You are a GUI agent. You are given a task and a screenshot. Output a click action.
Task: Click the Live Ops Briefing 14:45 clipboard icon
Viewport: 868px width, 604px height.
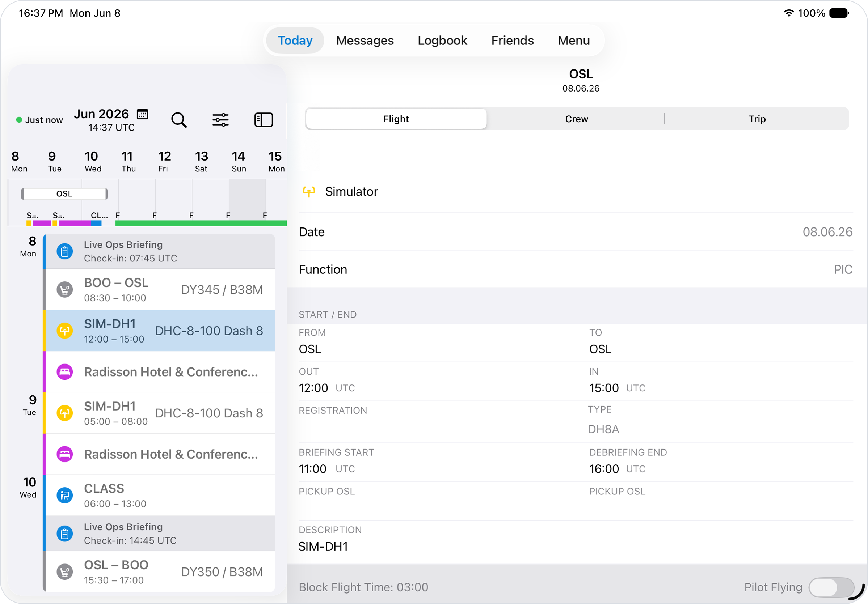click(65, 534)
